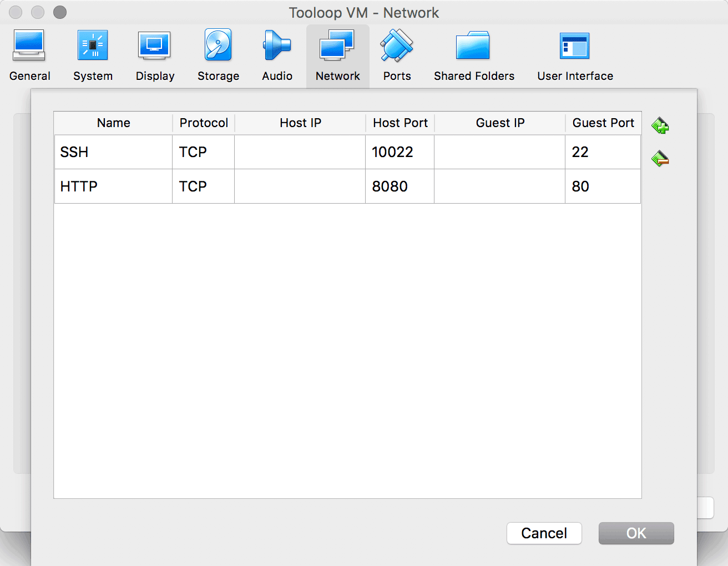
Task: Add a new port forwarding rule
Action: [x=660, y=126]
